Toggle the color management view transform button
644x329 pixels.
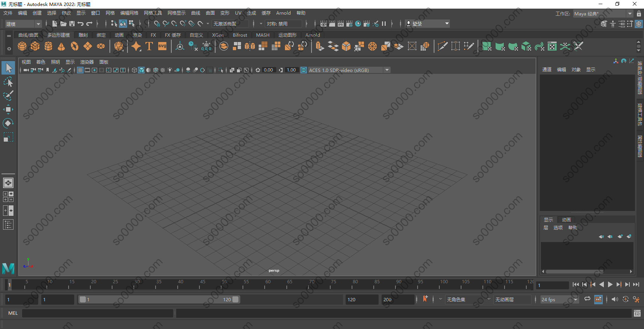point(304,70)
